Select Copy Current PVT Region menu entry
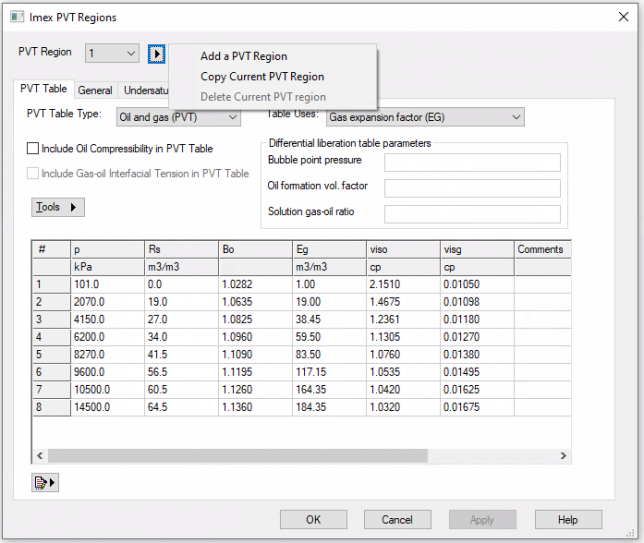The height and width of the screenshot is (543, 644). point(262,77)
